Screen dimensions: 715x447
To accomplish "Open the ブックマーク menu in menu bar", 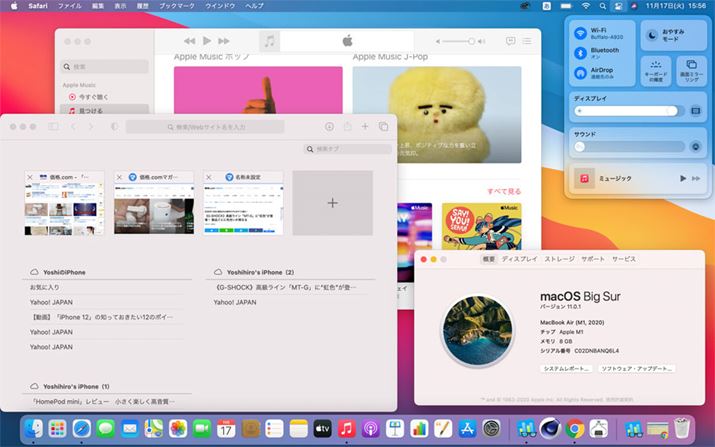I will click(177, 6).
